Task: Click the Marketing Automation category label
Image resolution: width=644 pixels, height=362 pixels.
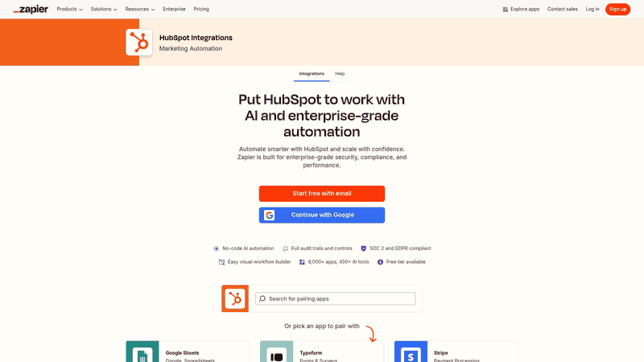Action: (191, 48)
